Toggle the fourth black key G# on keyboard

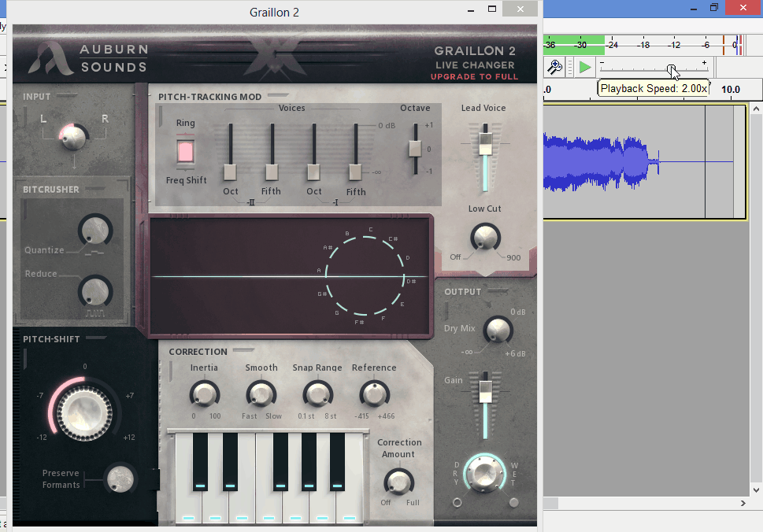[x=309, y=461]
